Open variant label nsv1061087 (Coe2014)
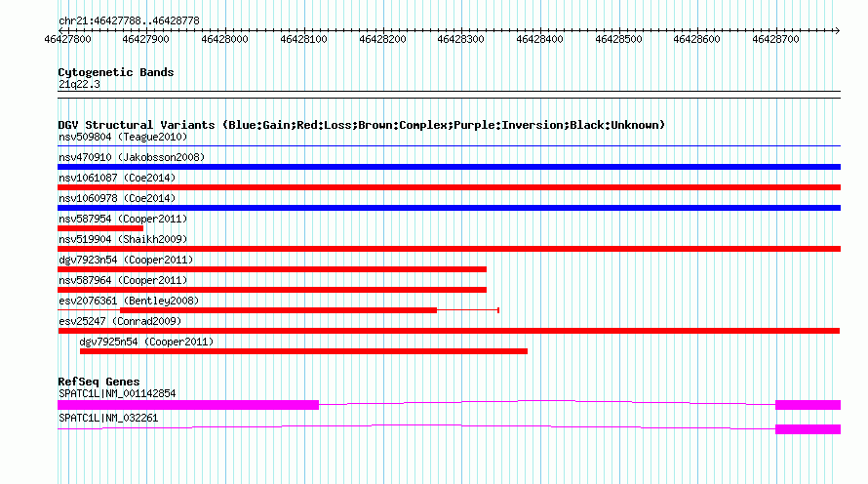 click(x=117, y=178)
